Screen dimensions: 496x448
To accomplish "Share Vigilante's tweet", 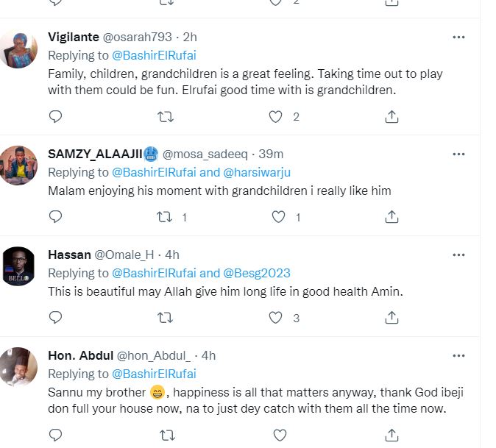I will tap(392, 116).
